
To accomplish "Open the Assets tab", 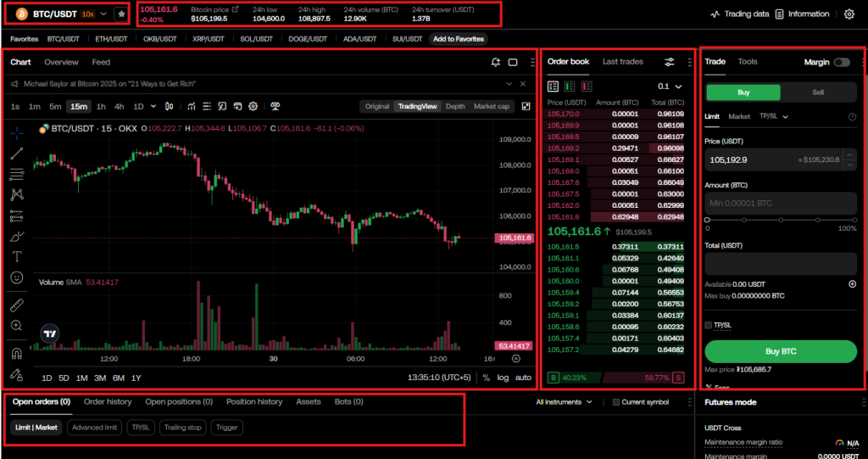I will (309, 401).
